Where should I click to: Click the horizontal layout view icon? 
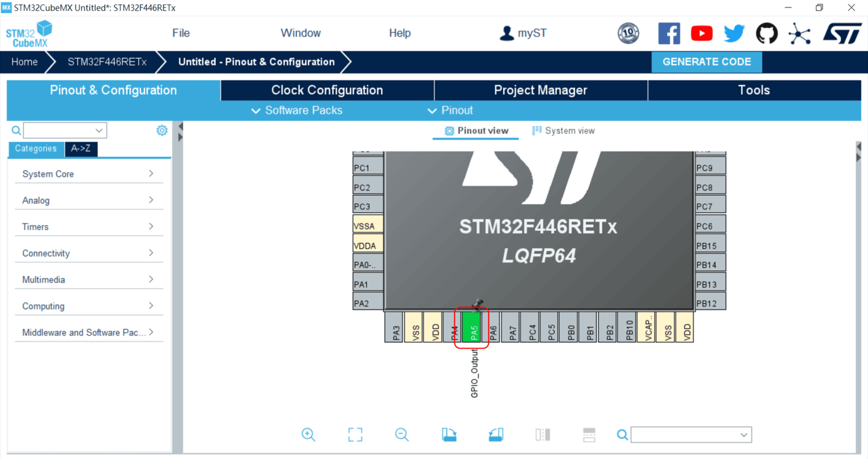[x=589, y=435]
